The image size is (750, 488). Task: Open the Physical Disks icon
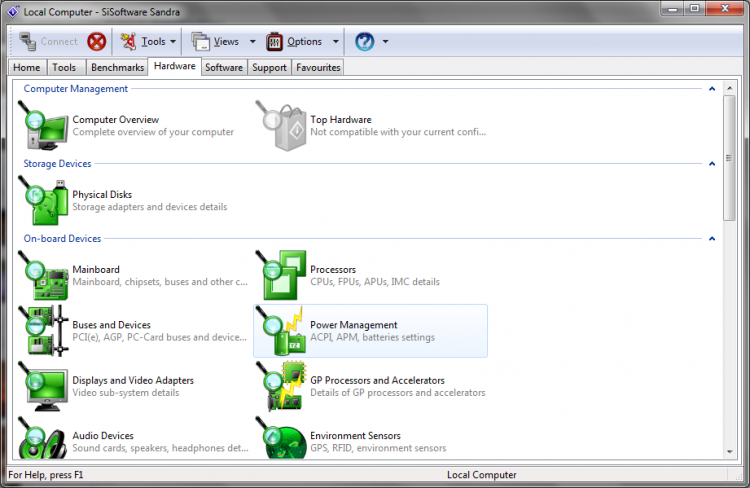[43, 200]
